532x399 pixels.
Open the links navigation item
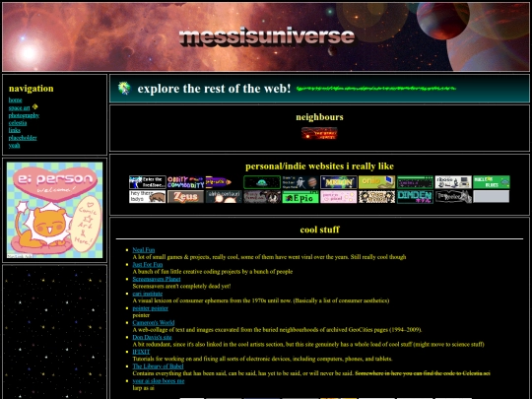click(x=15, y=130)
